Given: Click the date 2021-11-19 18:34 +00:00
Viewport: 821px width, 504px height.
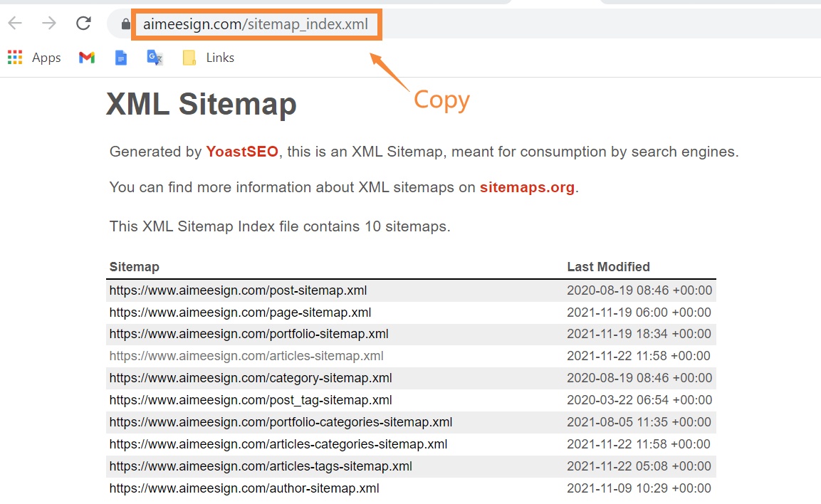Looking at the screenshot, I should [x=639, y=334].
